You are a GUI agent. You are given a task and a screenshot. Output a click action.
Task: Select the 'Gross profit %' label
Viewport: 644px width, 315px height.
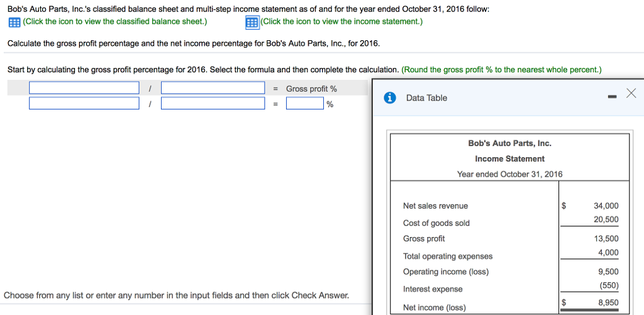click(x=311, y=89)
